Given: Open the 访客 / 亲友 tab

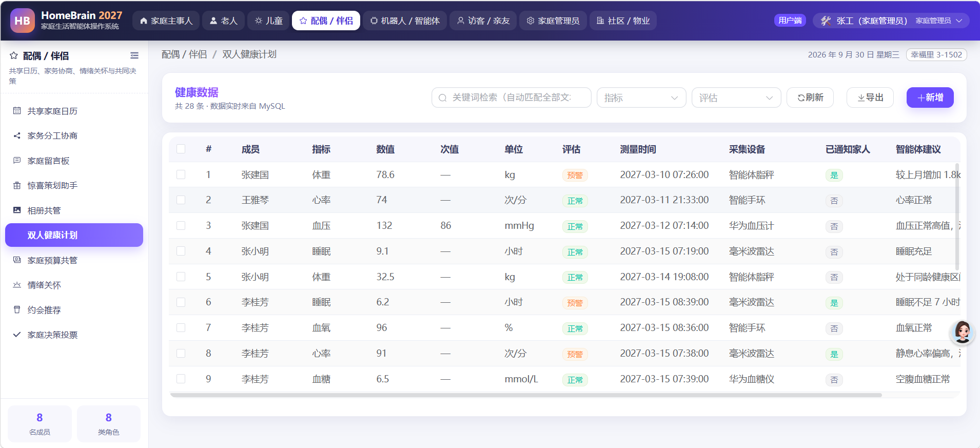Looking at the screenshot, I should point(483,21).
